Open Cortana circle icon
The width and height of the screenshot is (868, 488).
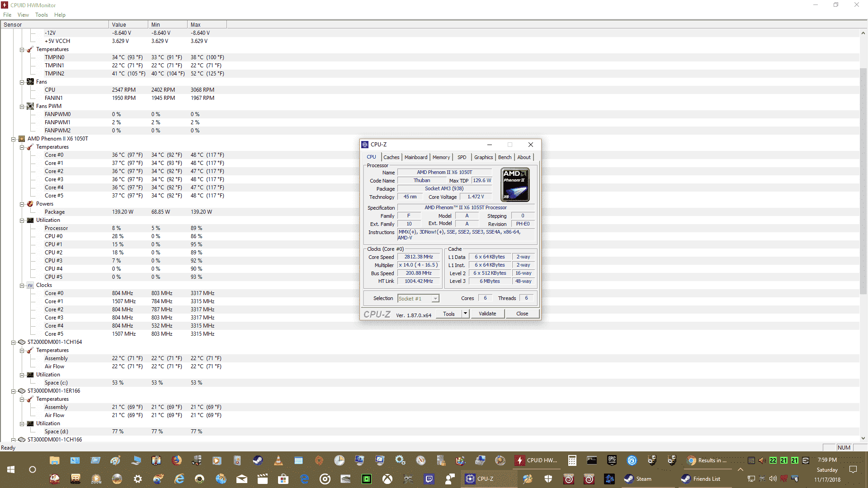click(x=33, y=469)
